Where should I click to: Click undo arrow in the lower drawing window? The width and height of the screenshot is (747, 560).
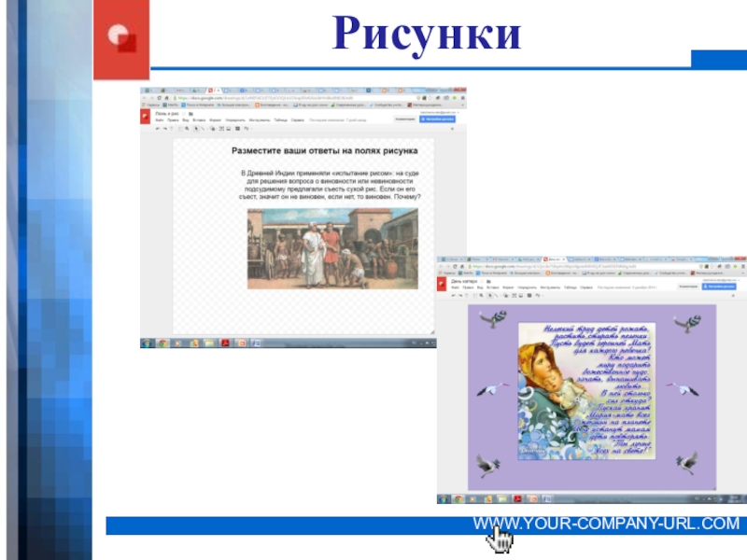click(x=454, y=295)
